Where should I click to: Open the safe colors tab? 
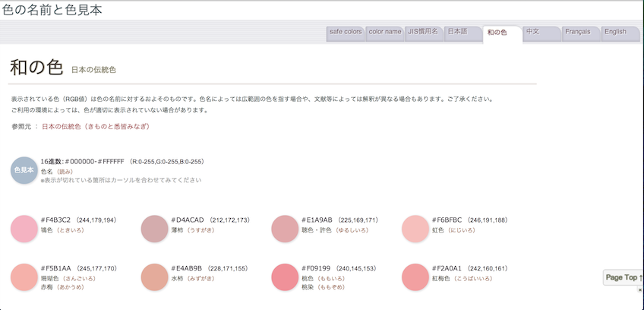pyautogui.click(x=346, y=32)
